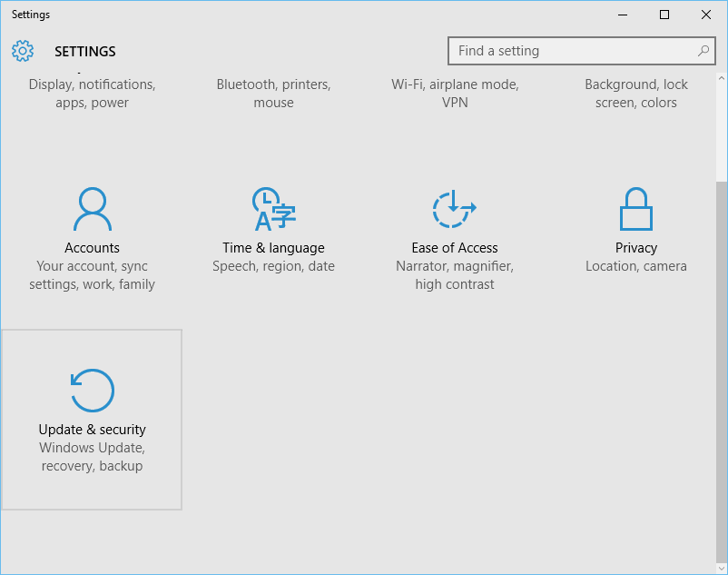This screenshot has height=575, width=728.
Task: Select the Ease of Access icon
Action: [454, 209]
